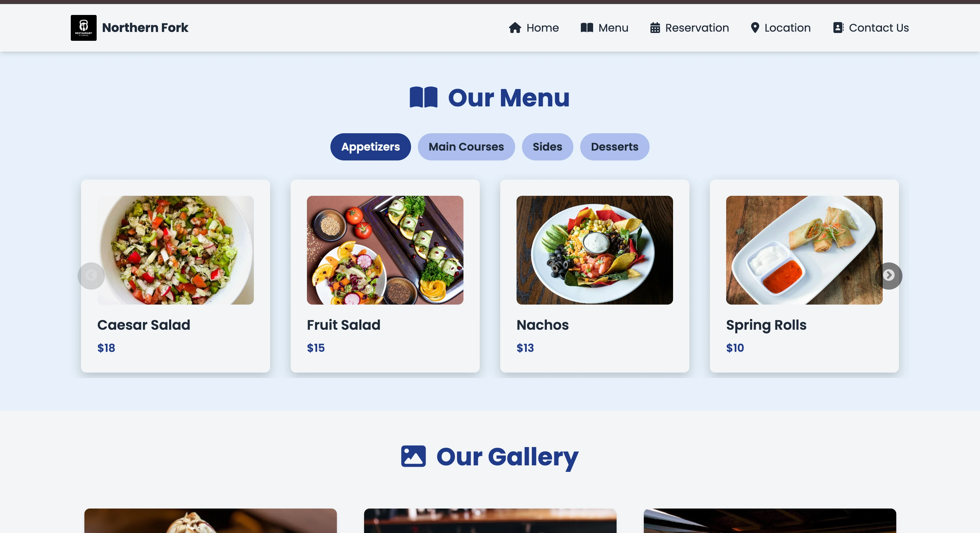Go back with the left carousel chevron
This screenshot has width=980, height=533.
pyautogui.click(x=91, y=276)
